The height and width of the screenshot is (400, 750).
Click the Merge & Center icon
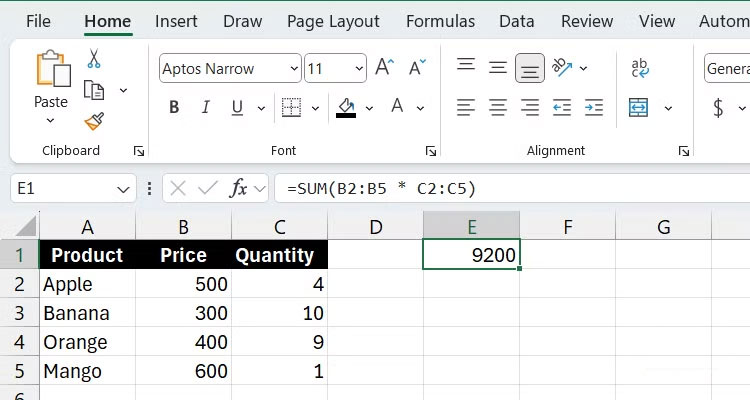pos(639,107)
